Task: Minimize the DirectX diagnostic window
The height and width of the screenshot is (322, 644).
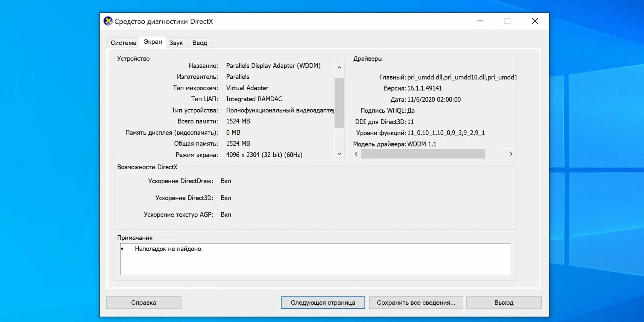Action: (480, 21)
